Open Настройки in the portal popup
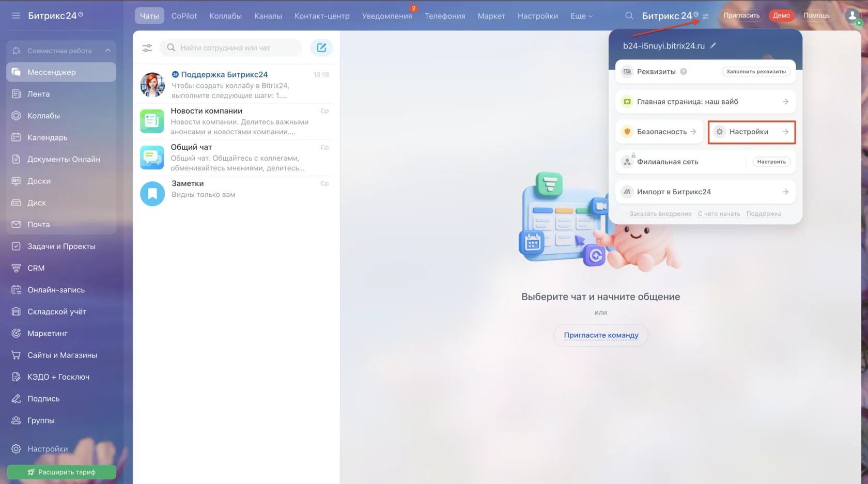The height and width of the screenshot is (484, 868). (751, 132)
